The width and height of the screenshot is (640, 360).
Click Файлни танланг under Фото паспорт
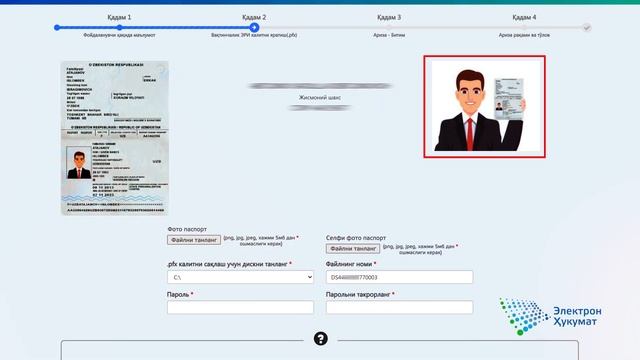tap(194, 240)
